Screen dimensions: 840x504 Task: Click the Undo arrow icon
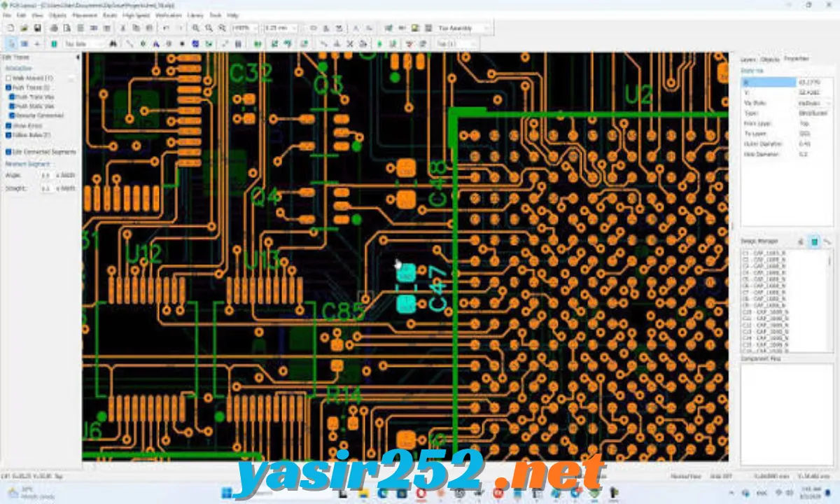point(166,28)
